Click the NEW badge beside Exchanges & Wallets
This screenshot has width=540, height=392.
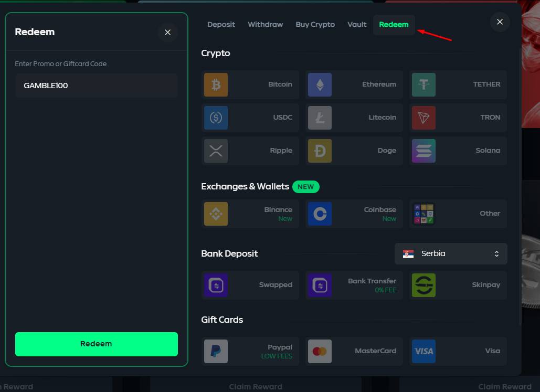click(306, 187)
